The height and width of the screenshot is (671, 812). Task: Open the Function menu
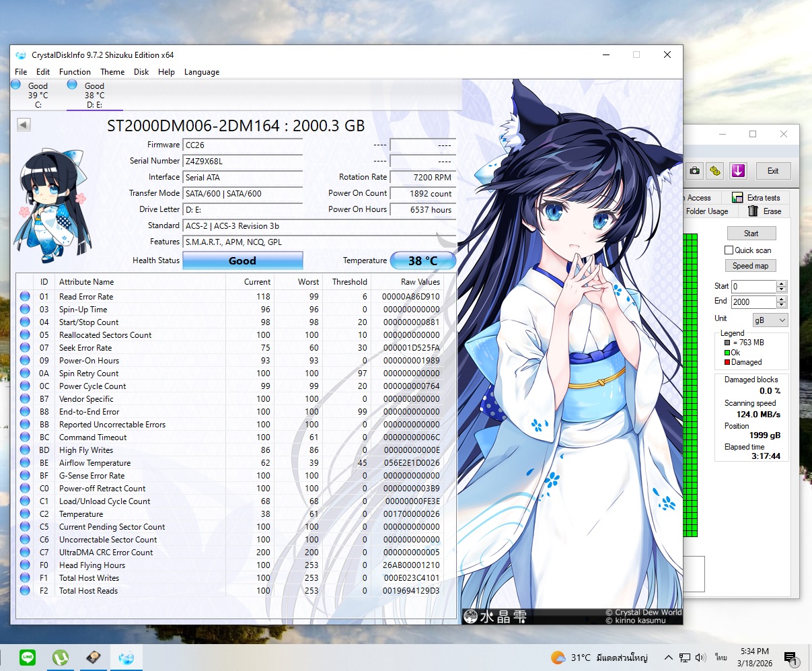click(x=75, y=72)
